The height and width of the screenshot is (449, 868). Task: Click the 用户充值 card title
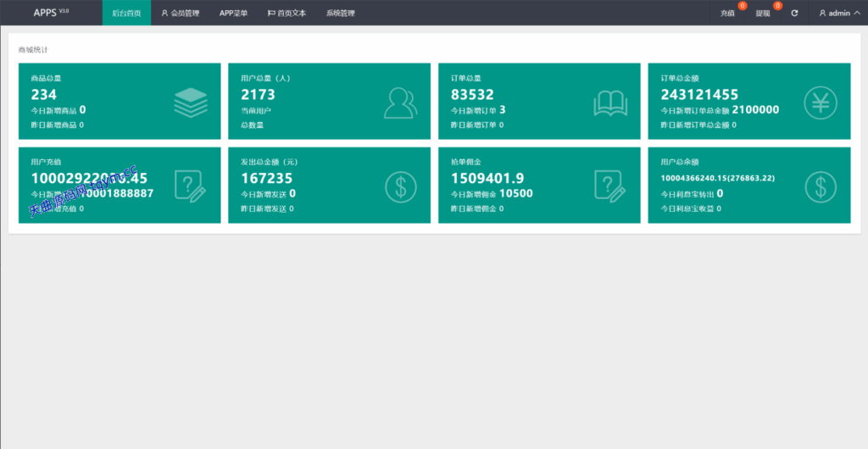[x=46, y=162]
